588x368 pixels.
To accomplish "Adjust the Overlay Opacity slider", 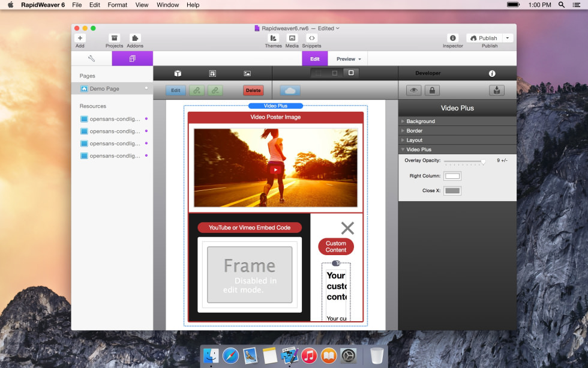I will (464, 161).
